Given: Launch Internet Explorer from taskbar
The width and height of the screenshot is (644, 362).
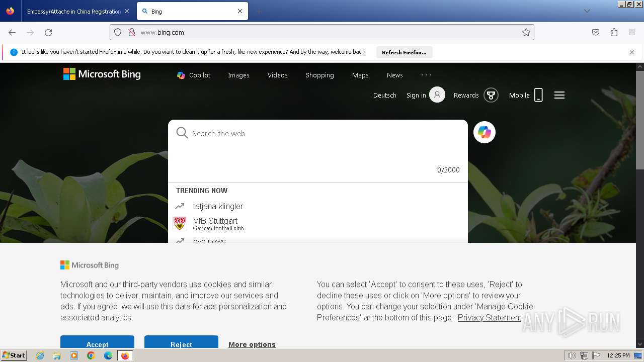Looking at the screenshot, I should (40, 355).
